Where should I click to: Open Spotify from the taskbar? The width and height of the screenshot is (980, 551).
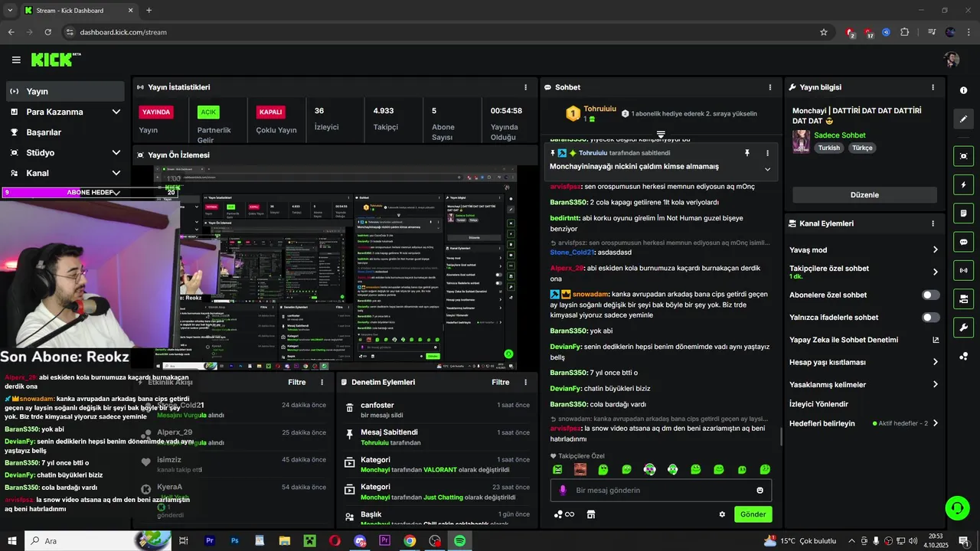point(459,541)
